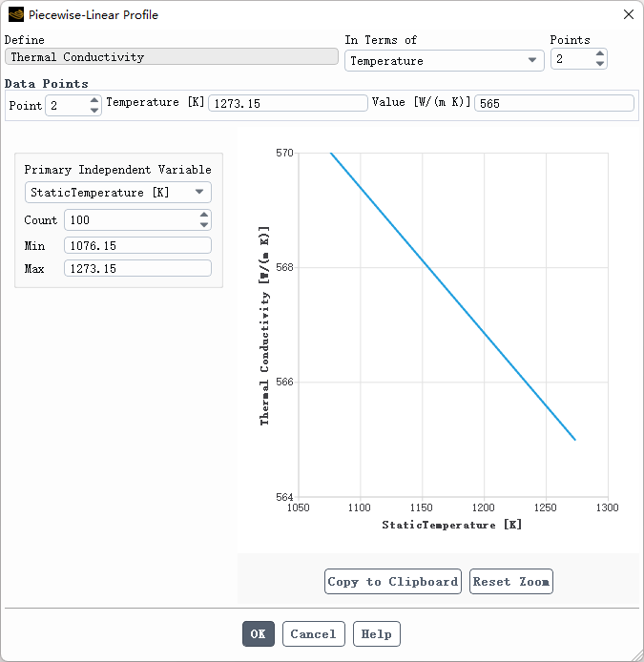Open Help for this dialog
Image resolution: width=644 pixels, height=662 pixels.
pyautogui.click(x=377, y=633)
